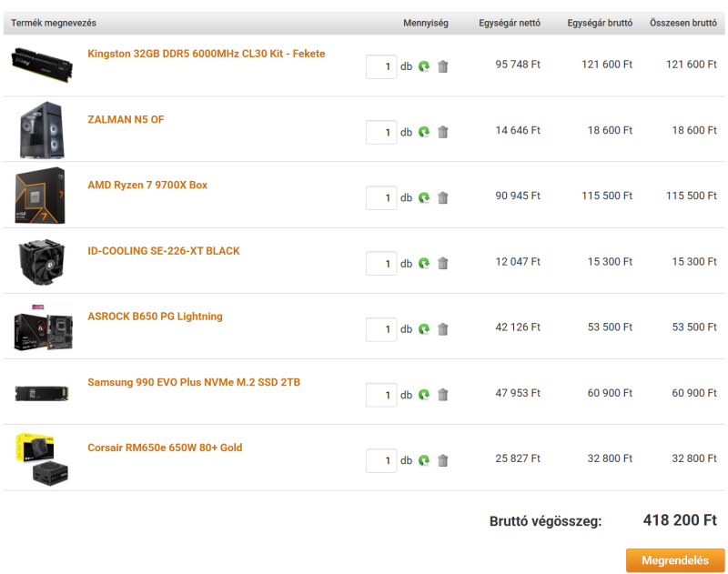Click the ASROCK motherboard thumbnail

pyautogui.click(x=43, y=327)
